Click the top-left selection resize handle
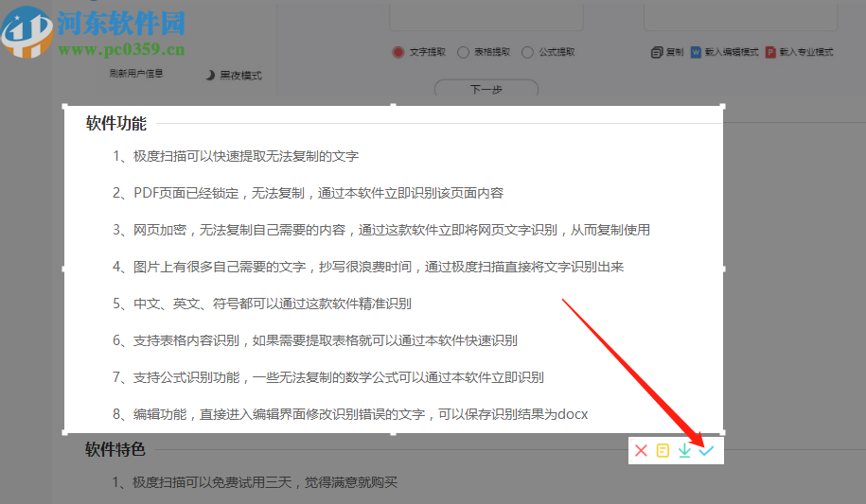The width and height of the screenshot is (866, 504). pyautogui.click(x=64, y=106)
